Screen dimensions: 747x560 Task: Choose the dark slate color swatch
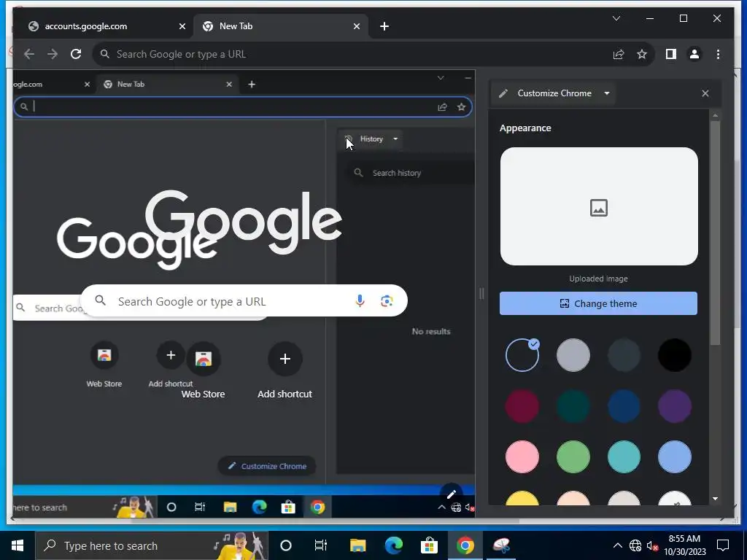[x=624, y=355]
